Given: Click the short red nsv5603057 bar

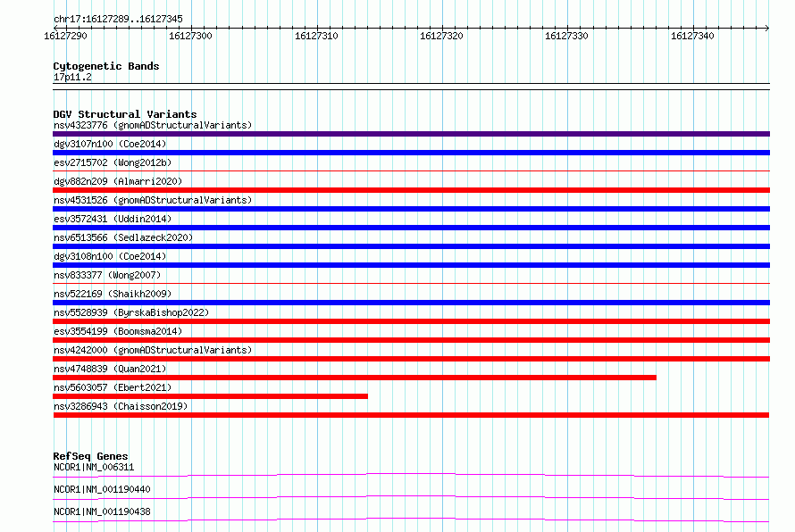Looking at the screenshot, I should coord(211,396).
